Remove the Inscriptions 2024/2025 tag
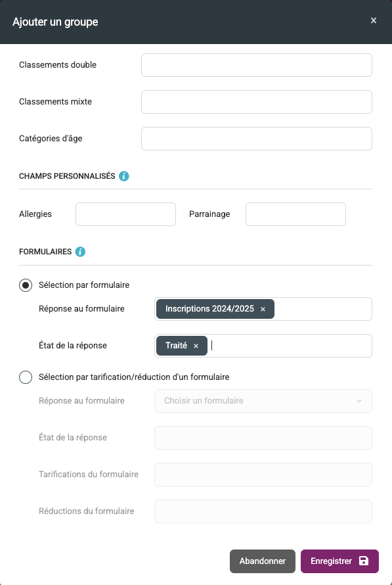 (x=263, y=310)
